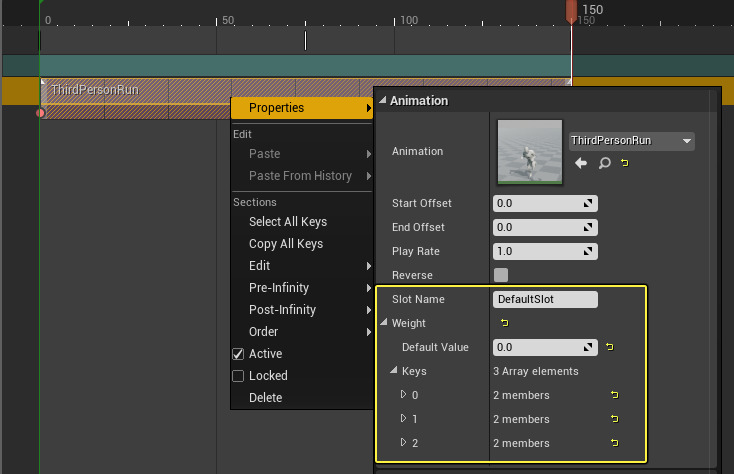Screen dimensions: 734x474
Task: Reset key 2 to default
Action: (613, 443)
